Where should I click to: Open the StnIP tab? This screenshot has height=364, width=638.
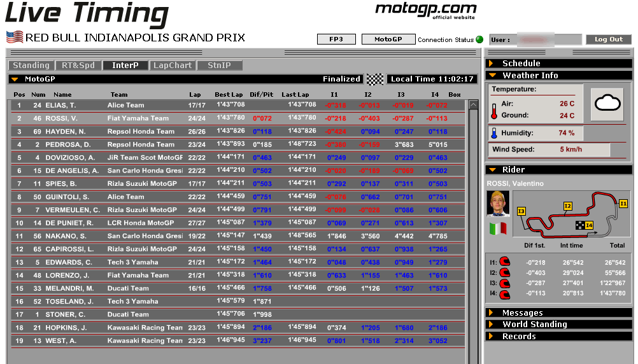219,65
